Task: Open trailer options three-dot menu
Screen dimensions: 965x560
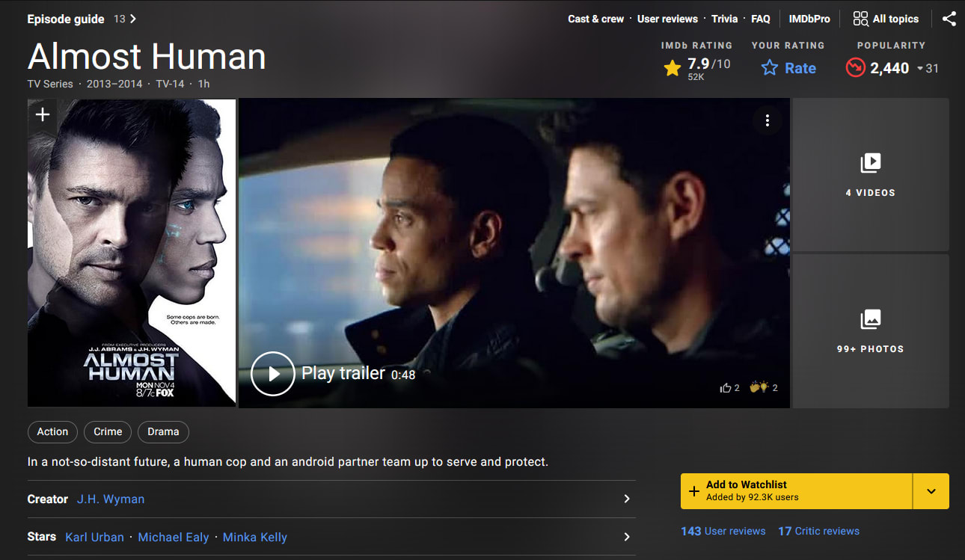Action: tap(767, 120)
